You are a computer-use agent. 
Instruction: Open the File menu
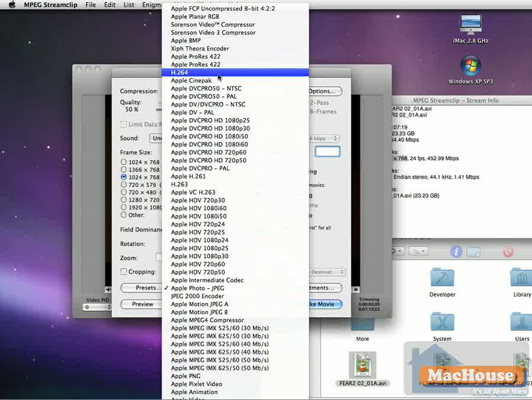click(91, 5)
